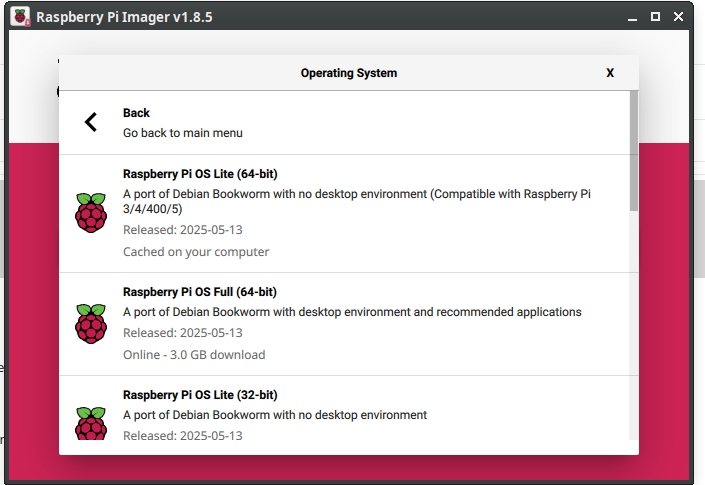Viewport: 705px width, 485px height.
Task: Click the Raspberry Pi Imager title bar logo
Action: tap(20, 17)
